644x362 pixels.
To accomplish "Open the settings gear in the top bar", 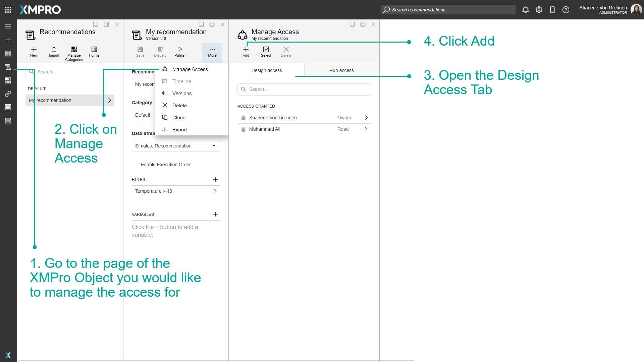I will pyautogui.click(x=539, y=10).
